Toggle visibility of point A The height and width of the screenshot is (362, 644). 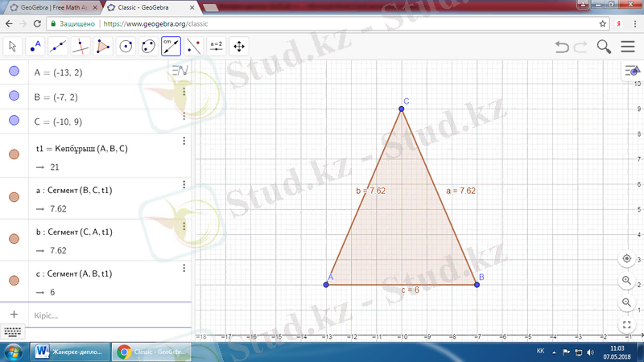[x=14, y=71]
